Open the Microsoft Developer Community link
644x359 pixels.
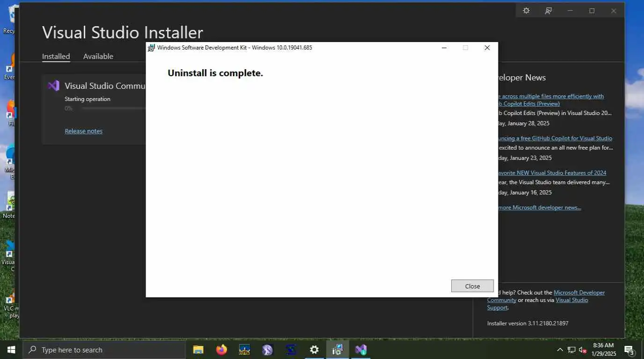pos(546,296)
